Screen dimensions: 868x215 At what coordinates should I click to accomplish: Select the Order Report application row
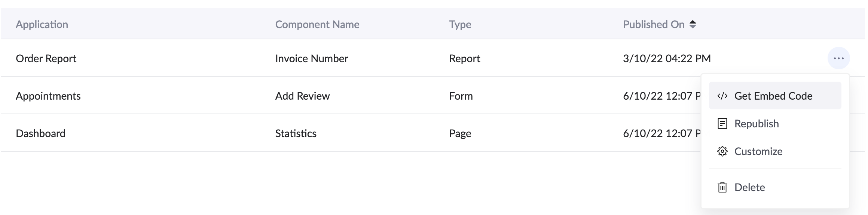[46, 58]
